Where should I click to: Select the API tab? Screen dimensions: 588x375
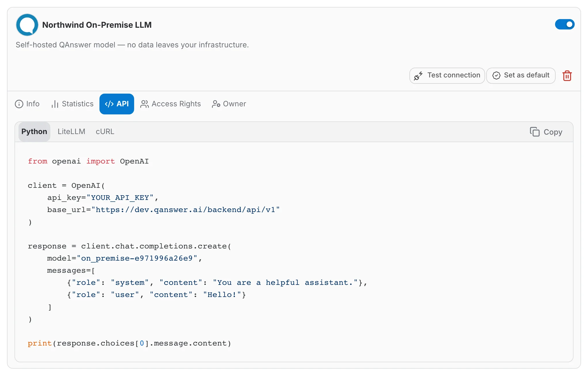coord(117,104)
